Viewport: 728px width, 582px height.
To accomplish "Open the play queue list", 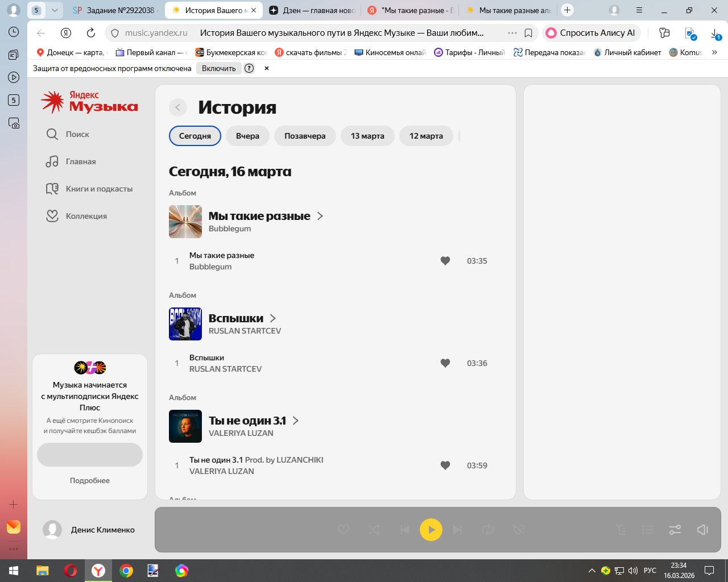I will (x=648, y=530).
